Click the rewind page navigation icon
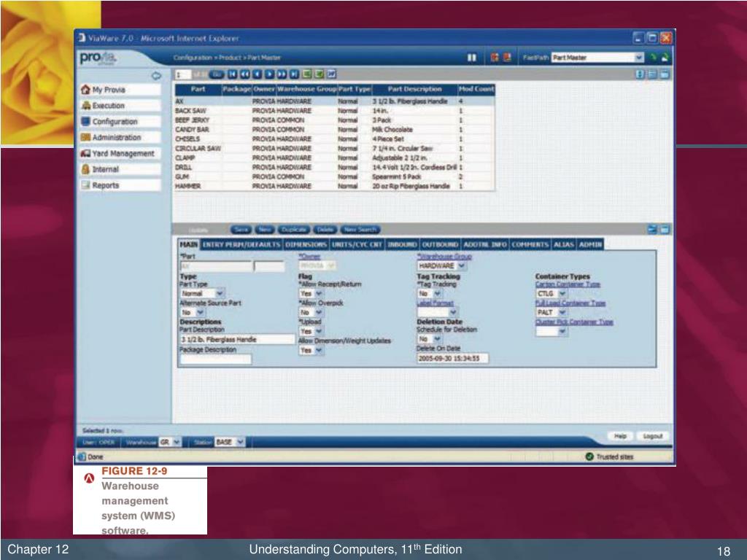 244,74
